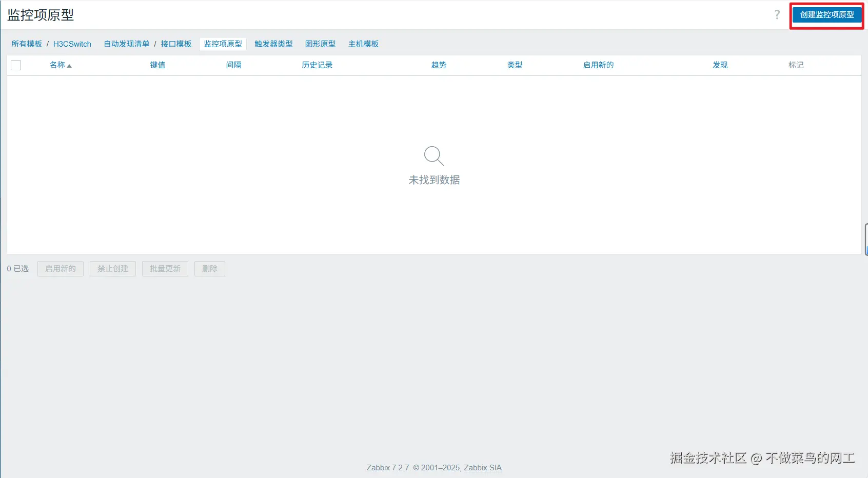Click the 批量更新 button
The height and width of the screenshot is (478, 868).
[165, 269]
